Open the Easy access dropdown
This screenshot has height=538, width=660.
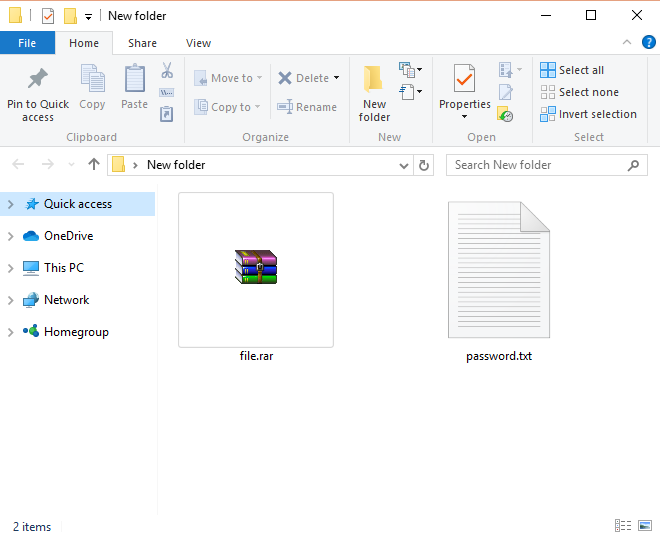coord(410,92)
